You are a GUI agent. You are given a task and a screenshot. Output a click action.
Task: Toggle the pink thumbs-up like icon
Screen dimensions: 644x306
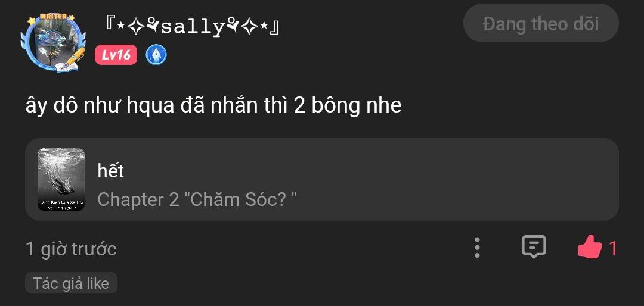coord(589,247)
